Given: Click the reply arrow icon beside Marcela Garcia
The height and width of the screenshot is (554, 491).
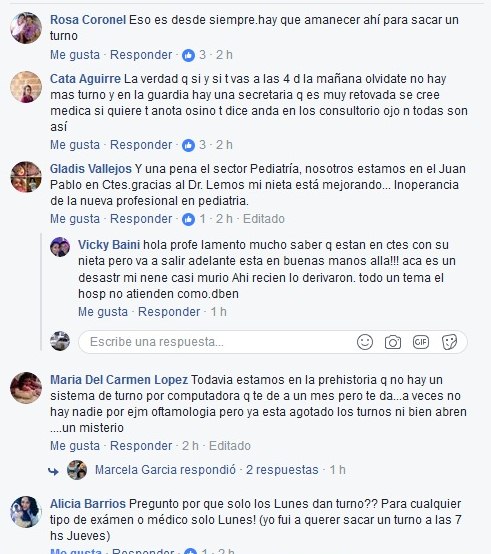Looking at the screenshot, I should [53, 471].
